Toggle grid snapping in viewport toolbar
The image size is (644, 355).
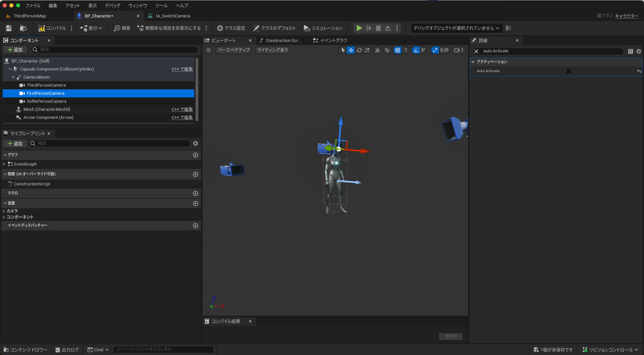point(398,50)
